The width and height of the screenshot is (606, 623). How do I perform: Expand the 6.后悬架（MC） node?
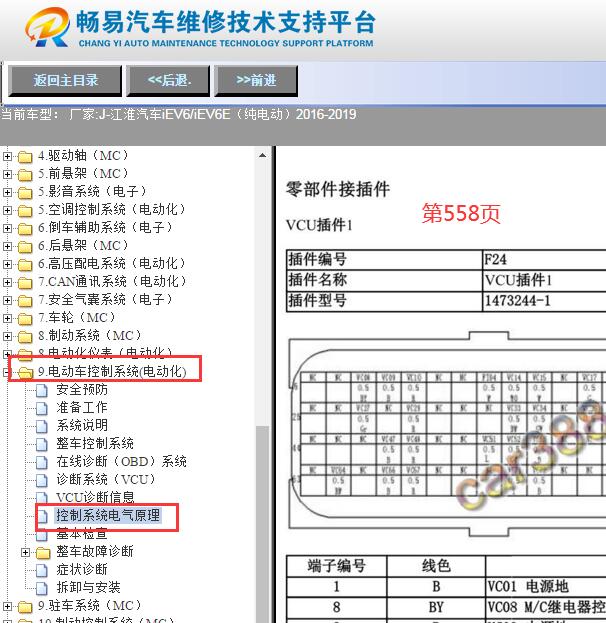pyautogui.click(x=7, y=246)
